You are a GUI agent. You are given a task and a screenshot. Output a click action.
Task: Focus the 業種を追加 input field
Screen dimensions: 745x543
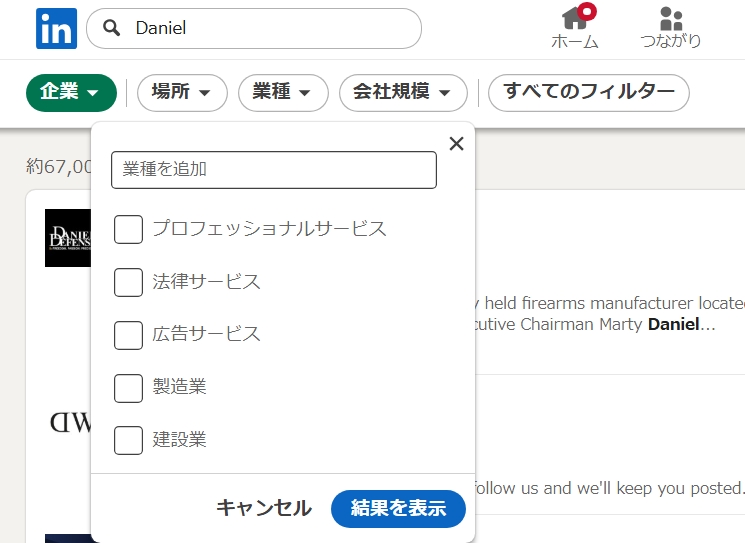[274, 170]
